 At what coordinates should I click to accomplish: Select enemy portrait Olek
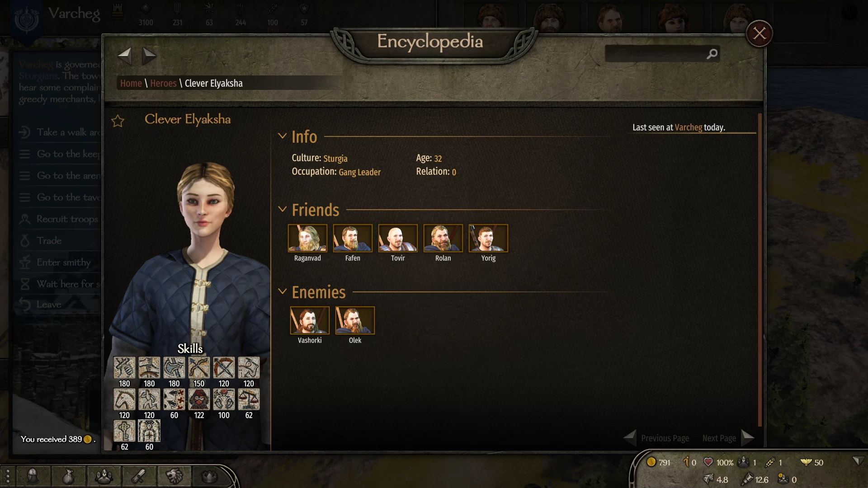[355, 320]
